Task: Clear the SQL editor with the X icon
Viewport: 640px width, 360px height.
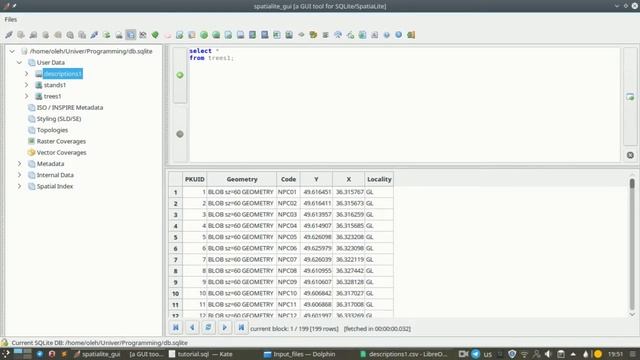Action: [630, 155]
